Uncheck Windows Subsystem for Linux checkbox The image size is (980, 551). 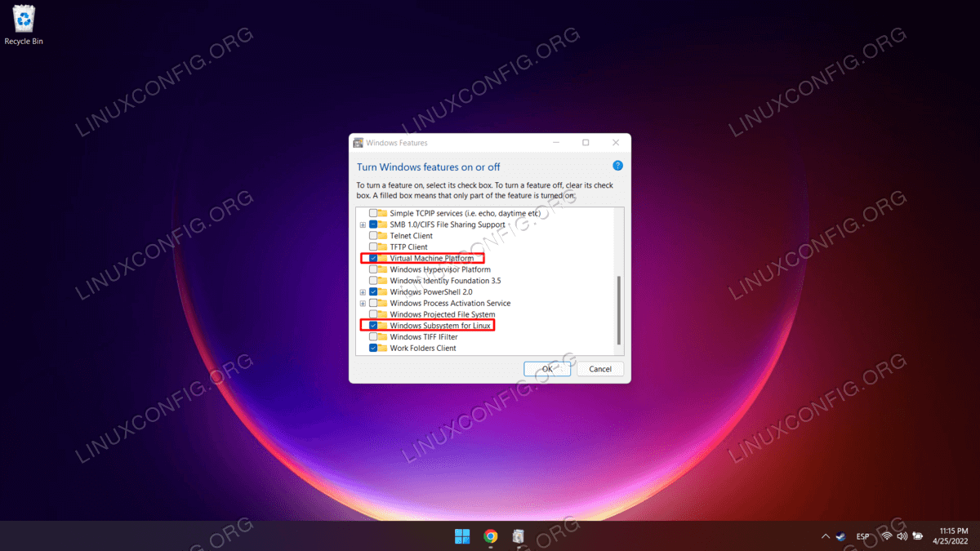click(x=373, y=326)
